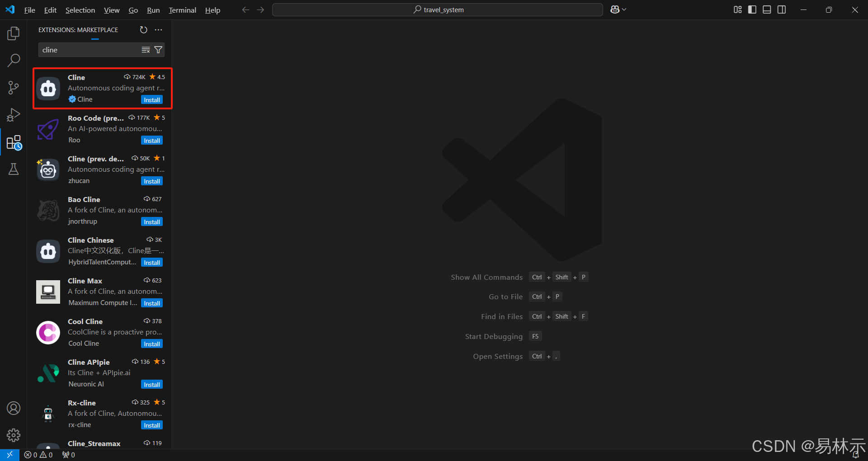Open the Selection menu
Screen dimensions: 868x461
point(80,10)
